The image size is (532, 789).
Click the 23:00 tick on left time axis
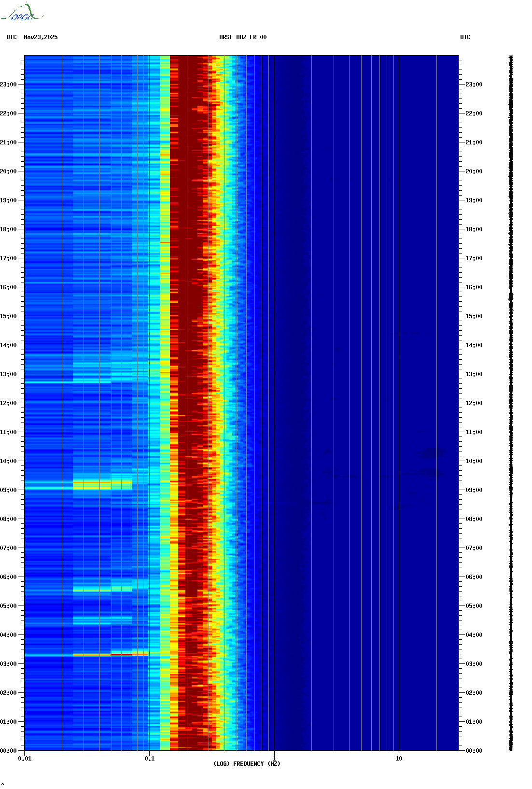[x=9, y=85]
